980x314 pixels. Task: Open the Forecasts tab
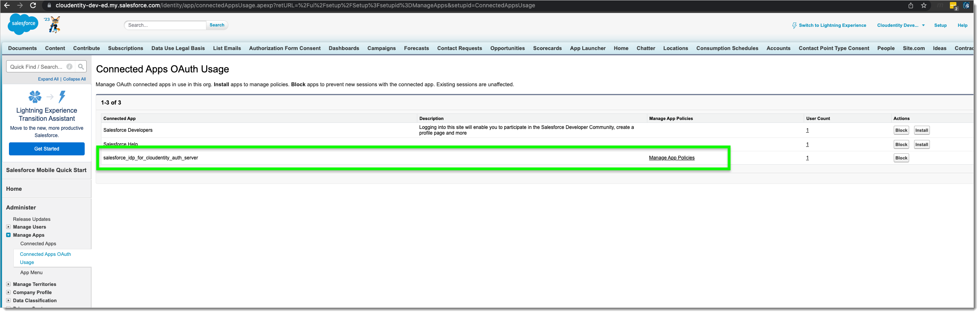[417, 48]
